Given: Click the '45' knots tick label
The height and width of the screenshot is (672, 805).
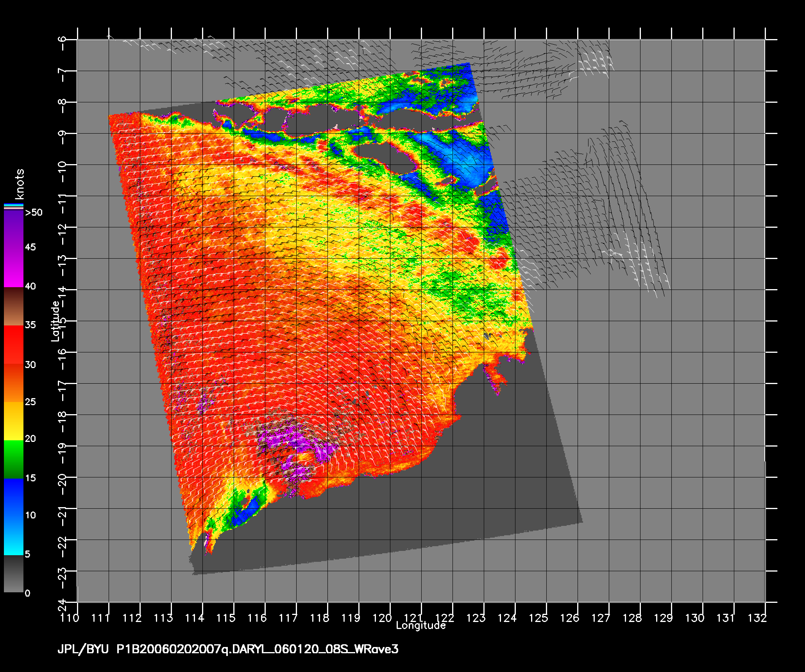Looking at the screenshot, I should coord(30,247).
